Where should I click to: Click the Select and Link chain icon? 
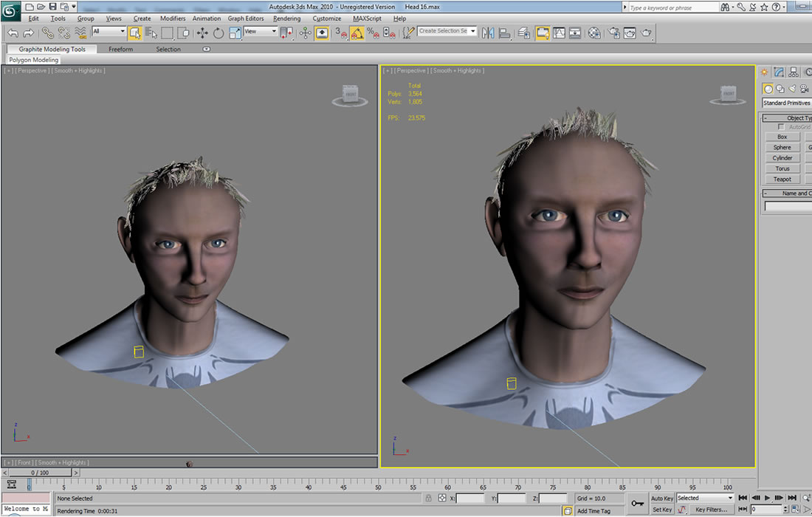coord(47,33)
